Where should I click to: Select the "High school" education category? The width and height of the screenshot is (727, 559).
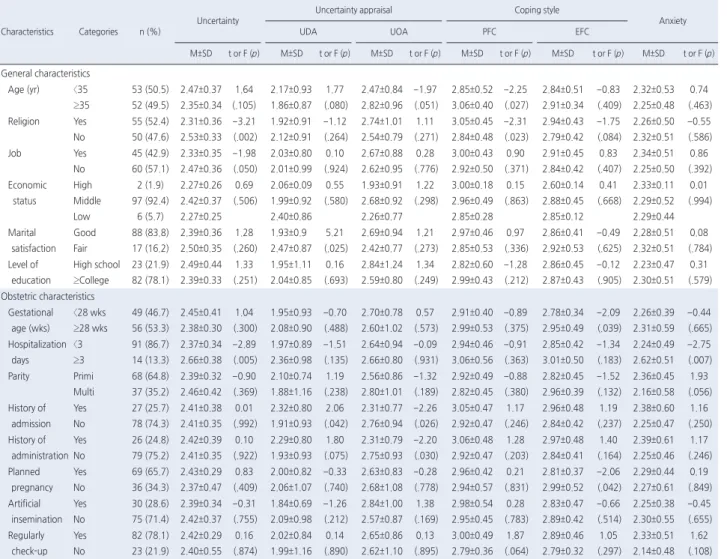pos(96,264)
